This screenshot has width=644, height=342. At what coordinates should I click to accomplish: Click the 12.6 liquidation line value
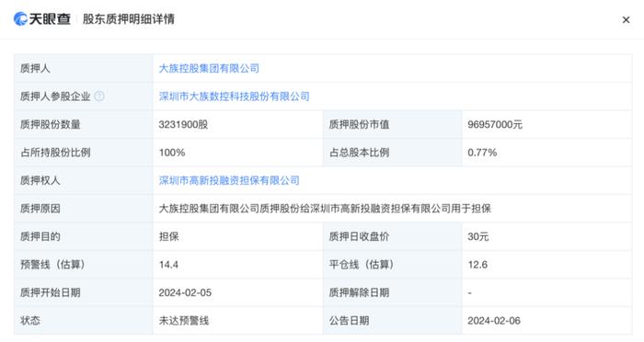[x=477, y=265]
